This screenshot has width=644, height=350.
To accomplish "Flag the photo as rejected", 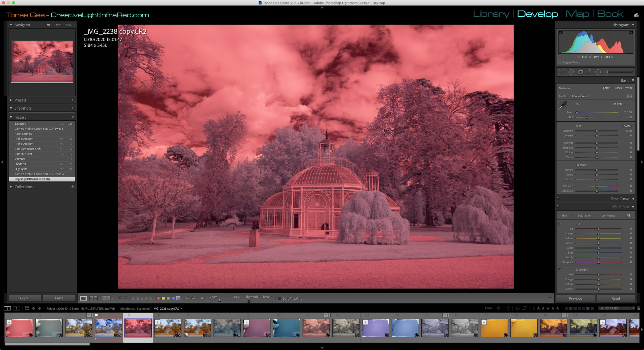I will [x=126, y=298].
